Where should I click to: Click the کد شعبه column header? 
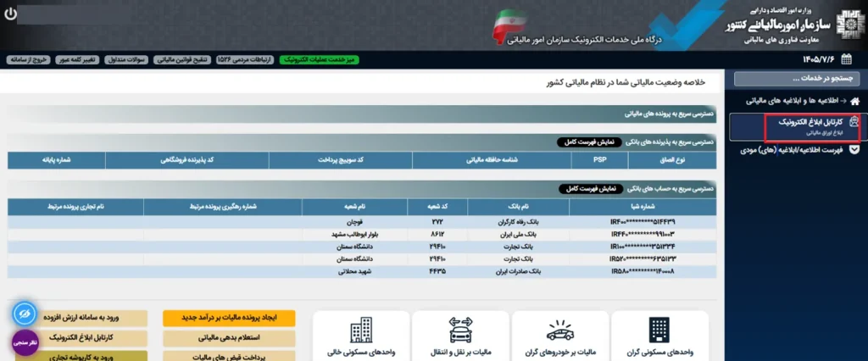(x=437, y=207)
